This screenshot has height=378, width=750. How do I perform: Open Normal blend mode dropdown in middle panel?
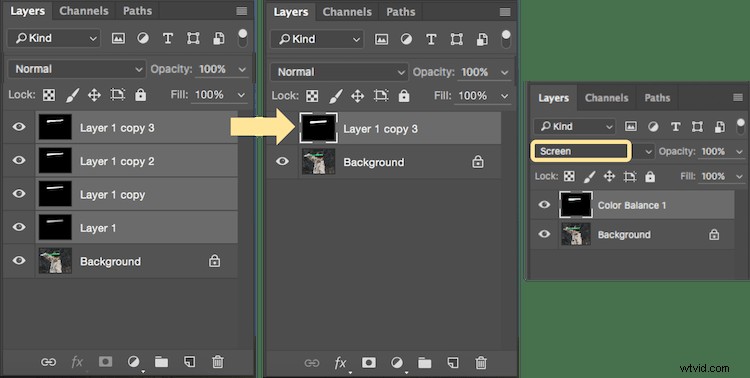click(x=339, y=72)
